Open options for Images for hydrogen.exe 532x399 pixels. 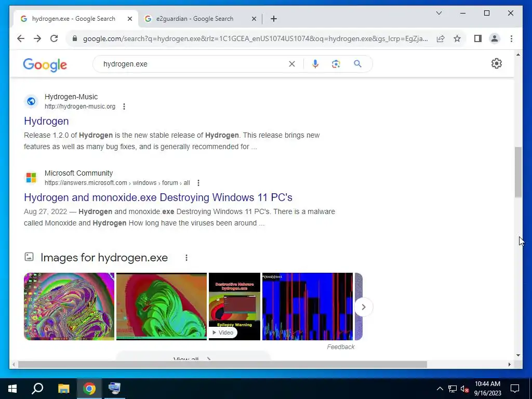[187, 258]
